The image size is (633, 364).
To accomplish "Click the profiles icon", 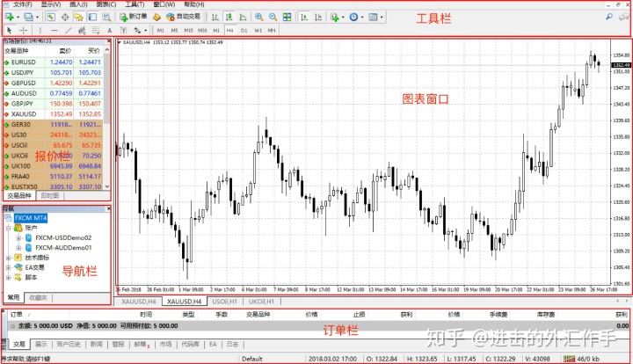I will (x=28, y=17).
